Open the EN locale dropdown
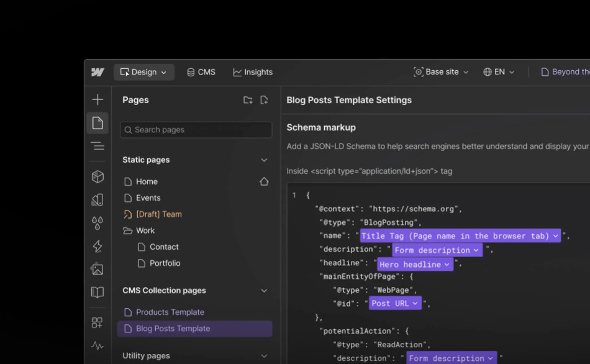This screenshot has width=590, height=364. point(499,72)
